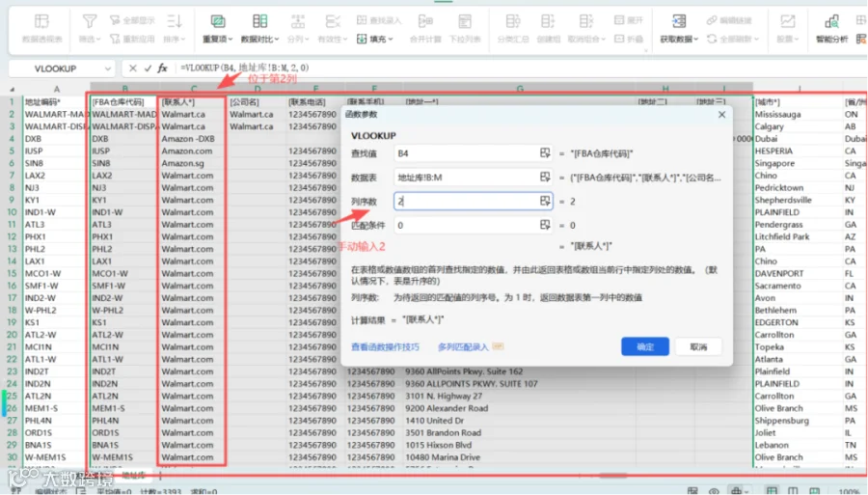
Task: Click the city cell Litchfield Park
Action: pos(798,236)
